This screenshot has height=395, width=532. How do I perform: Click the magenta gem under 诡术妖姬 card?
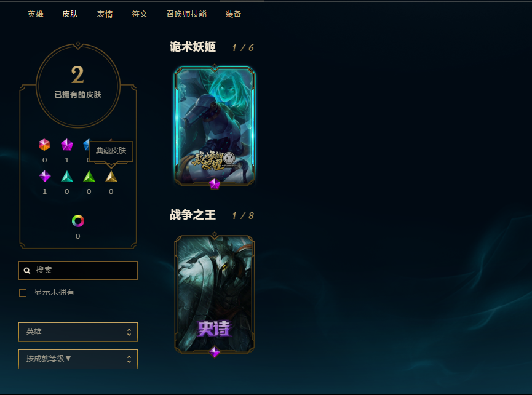click(x=215, y=184)
